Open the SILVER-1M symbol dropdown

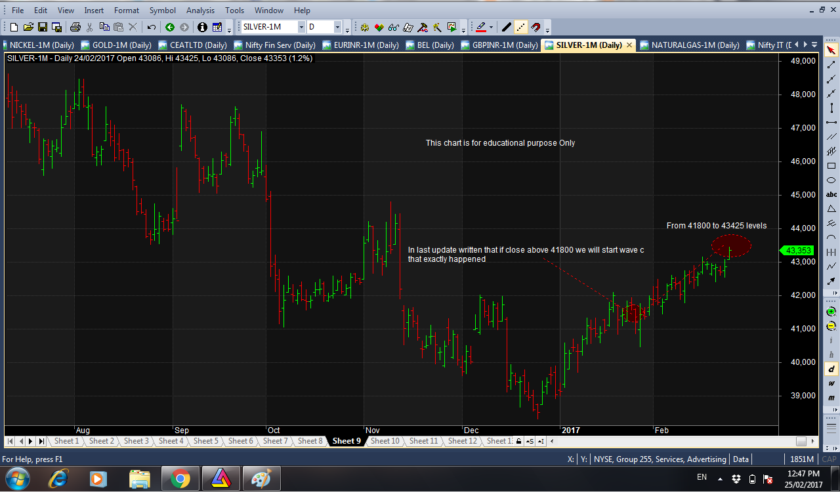[303, 27]
